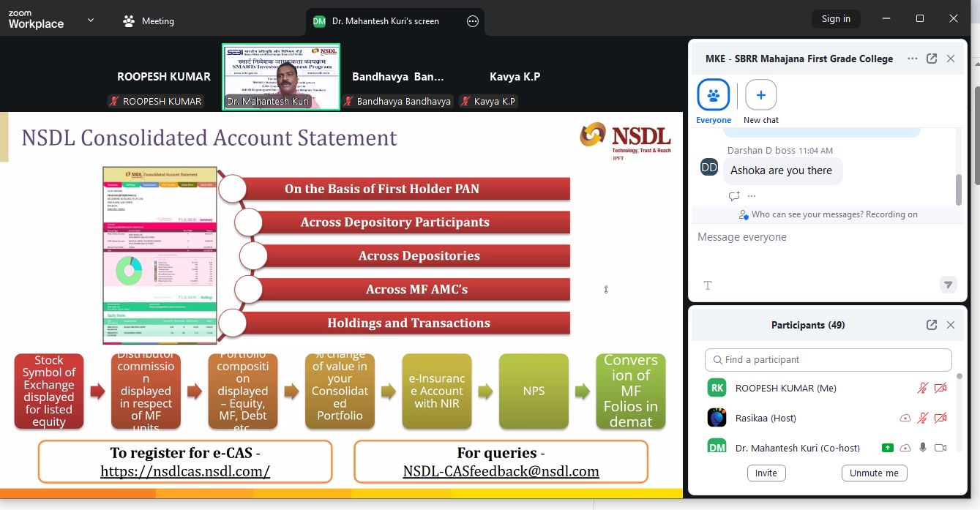The width and height of the screenshot is (980, 510).
Task: Pop out the chat panel window
Action: pos(932,59)
